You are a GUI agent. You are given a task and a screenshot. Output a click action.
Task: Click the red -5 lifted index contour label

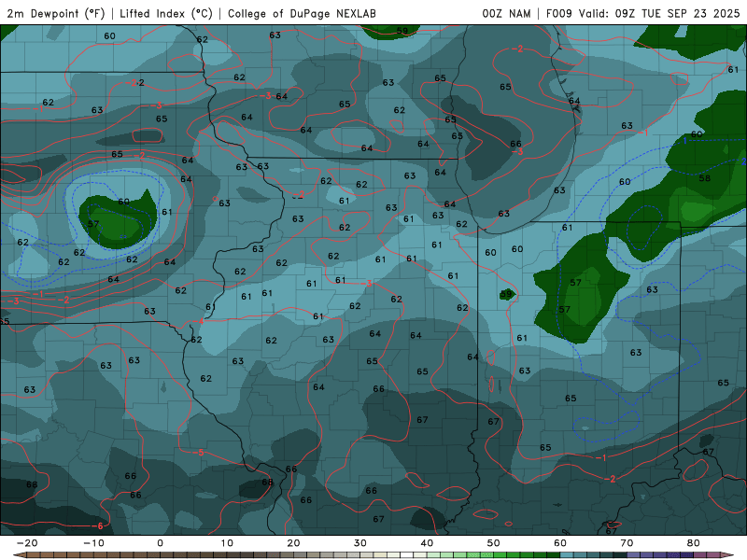pos(199,453)
